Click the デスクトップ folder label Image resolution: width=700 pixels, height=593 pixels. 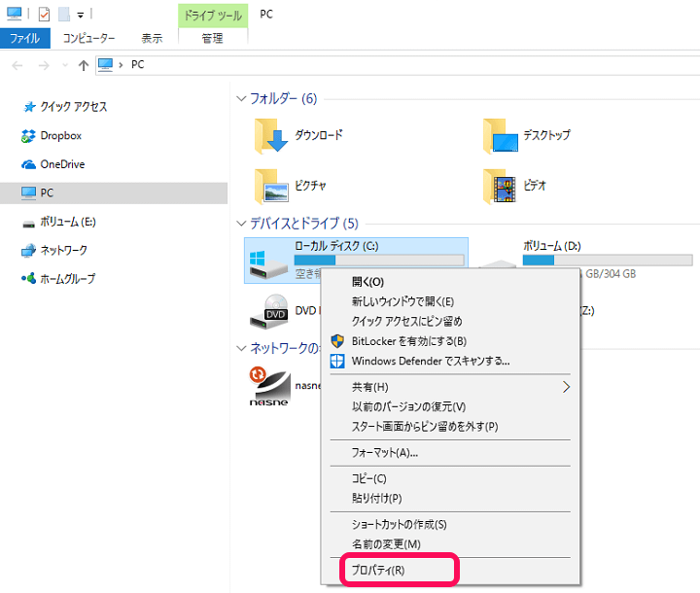[x=546, y=135]
